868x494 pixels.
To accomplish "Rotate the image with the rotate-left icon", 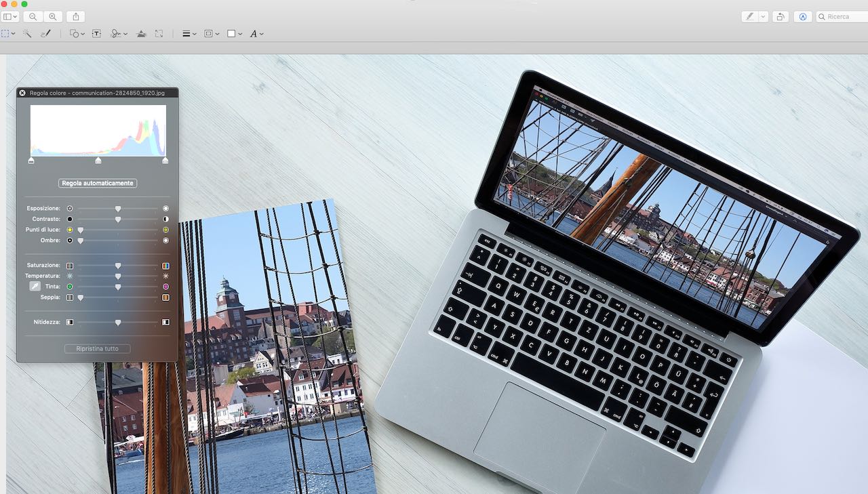I will point(781,16).
